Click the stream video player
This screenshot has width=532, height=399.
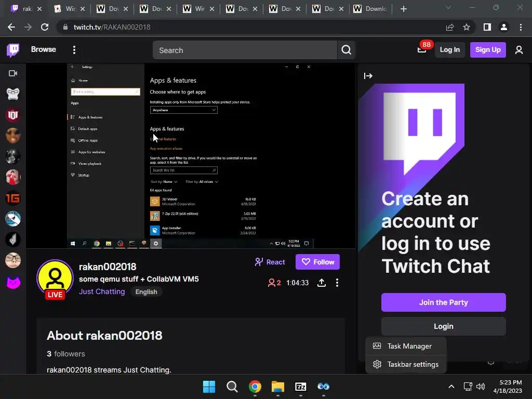tap(191, 156)
